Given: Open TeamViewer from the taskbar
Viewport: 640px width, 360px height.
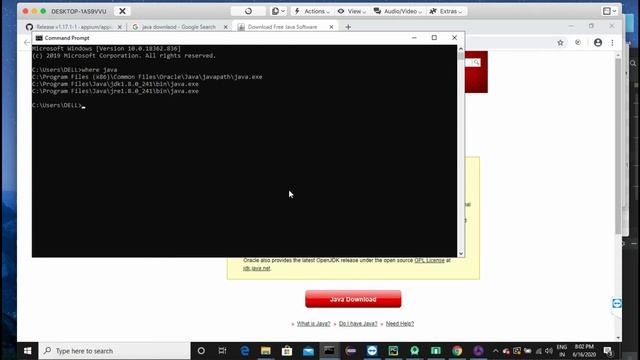Looking at the screenshot, I should coord(372,351).
